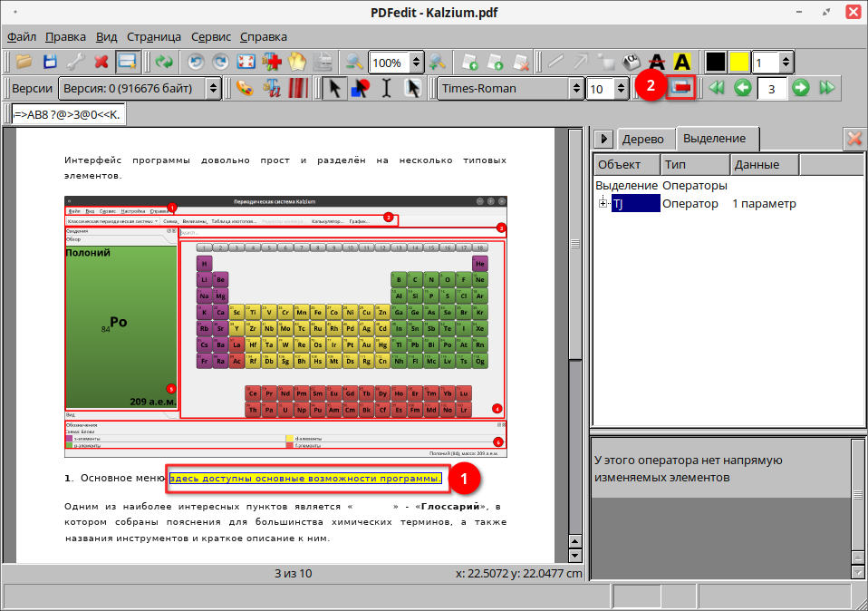Viewport: 868px width, 611px height.
Task: Open the Сервис menu
Action: point(211,36)
